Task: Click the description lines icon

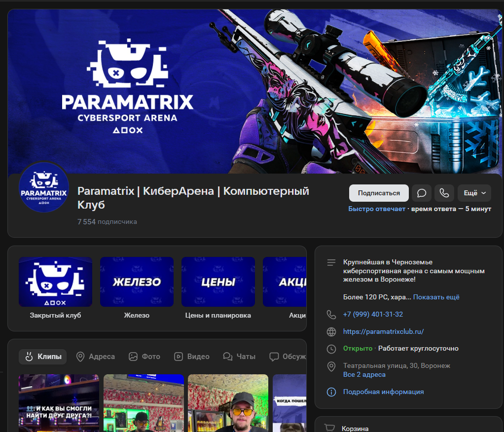Action: [x=331, y=262]
